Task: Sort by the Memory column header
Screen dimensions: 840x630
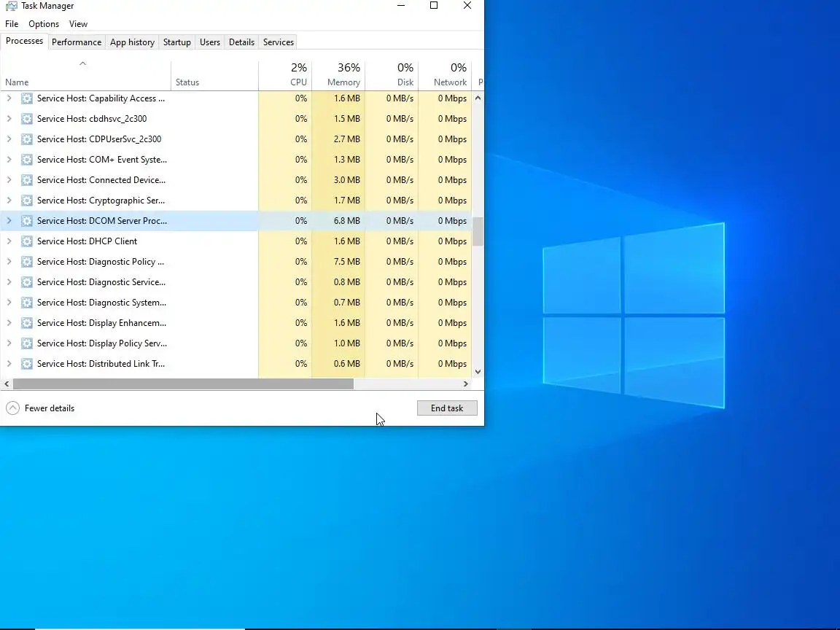Action: [x=338, y=76]
